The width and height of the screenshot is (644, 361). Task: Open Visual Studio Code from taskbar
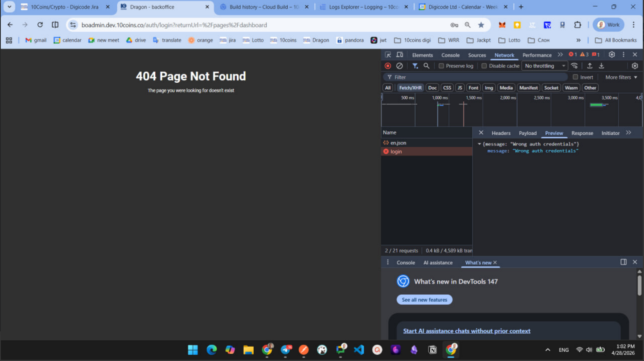click(359, 350)
